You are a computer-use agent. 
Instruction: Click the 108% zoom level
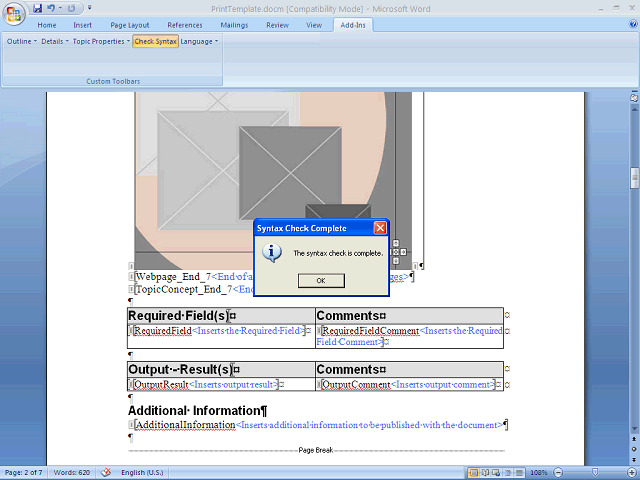click(539, 473)
